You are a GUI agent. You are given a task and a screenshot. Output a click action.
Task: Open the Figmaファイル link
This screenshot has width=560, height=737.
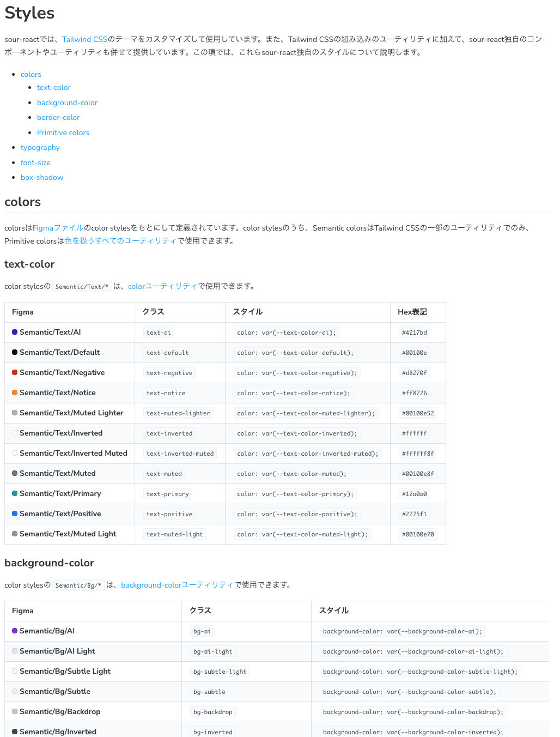coord(58,228)
